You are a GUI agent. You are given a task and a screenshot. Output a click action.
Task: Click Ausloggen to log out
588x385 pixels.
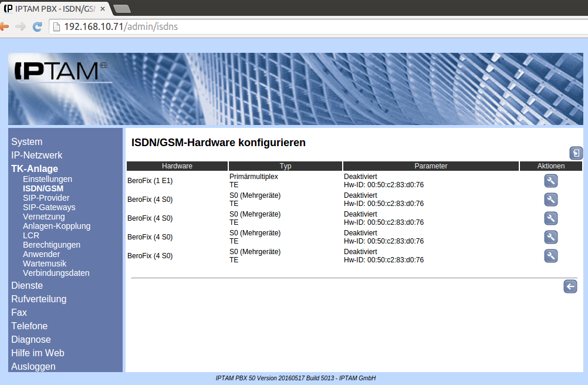[33, 366]
